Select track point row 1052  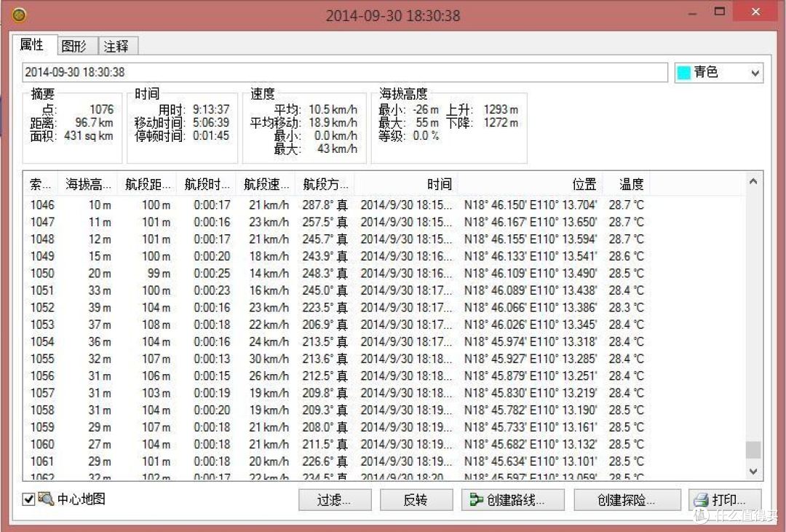click(x=337, y=307)
